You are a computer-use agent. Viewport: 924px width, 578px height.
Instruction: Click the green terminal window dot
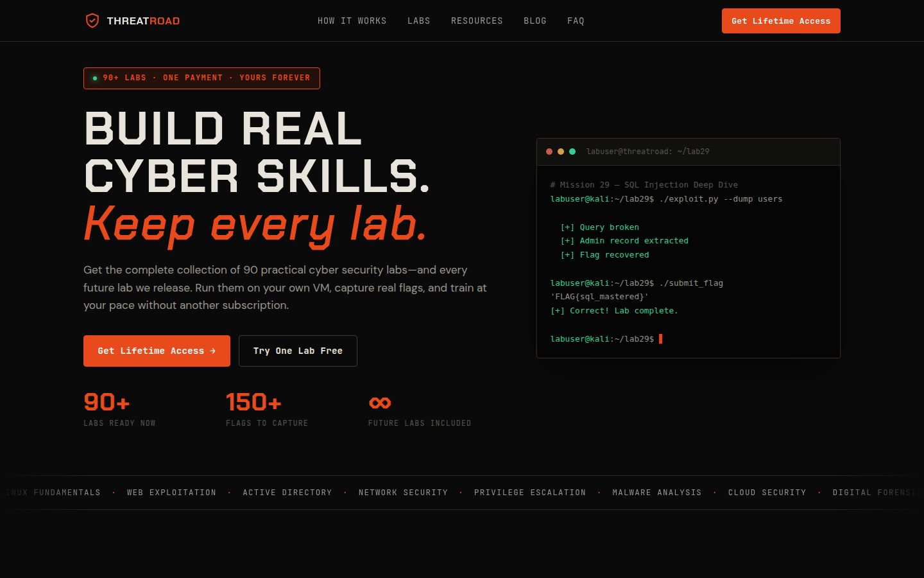pos(572,152)
